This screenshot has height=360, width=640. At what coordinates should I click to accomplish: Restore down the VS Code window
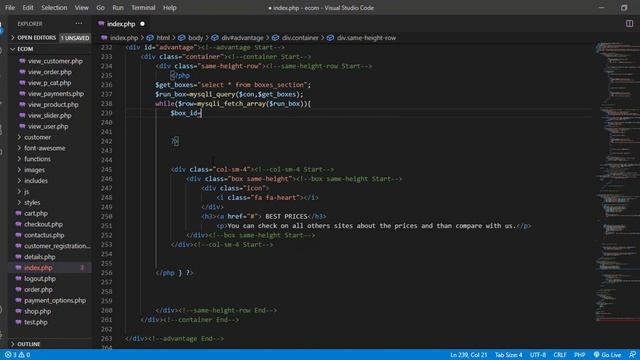tap(624, 8)
